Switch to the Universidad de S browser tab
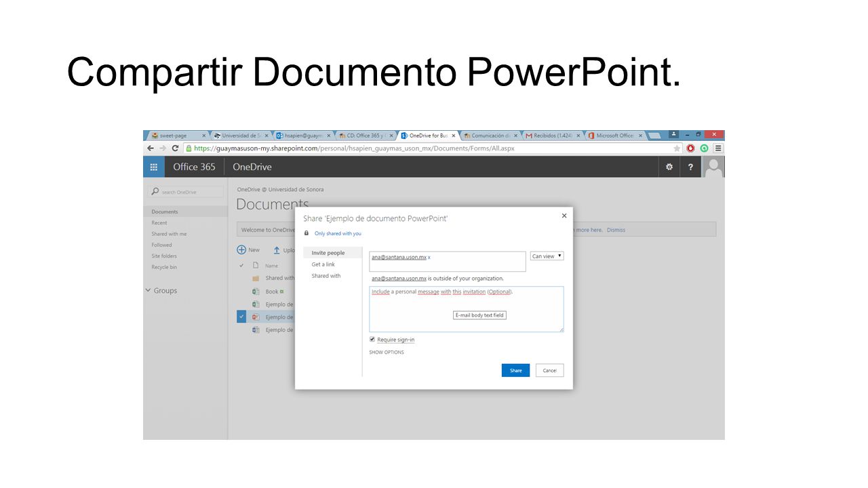Image resolution: width=868 pixels, height=488 pixels. pyautogui.click(x=240, y=136)
